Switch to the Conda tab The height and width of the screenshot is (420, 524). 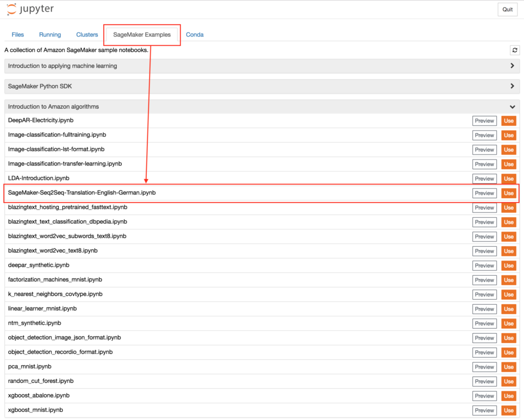pyautogui.click(x=194, y=34)
